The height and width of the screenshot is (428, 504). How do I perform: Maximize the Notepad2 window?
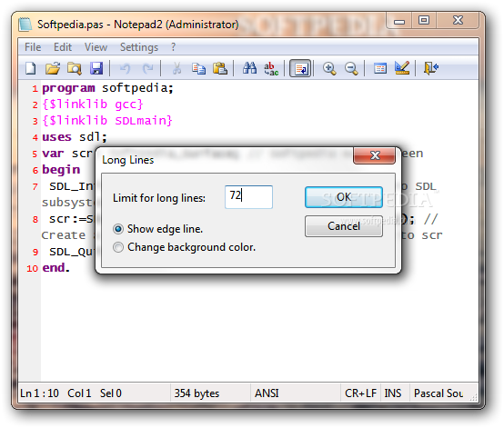424,20
